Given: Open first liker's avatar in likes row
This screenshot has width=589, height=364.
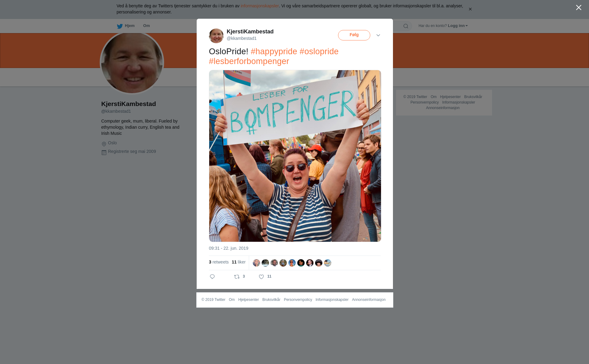Looking at the screenshot, I should click(x=256, y=263).
